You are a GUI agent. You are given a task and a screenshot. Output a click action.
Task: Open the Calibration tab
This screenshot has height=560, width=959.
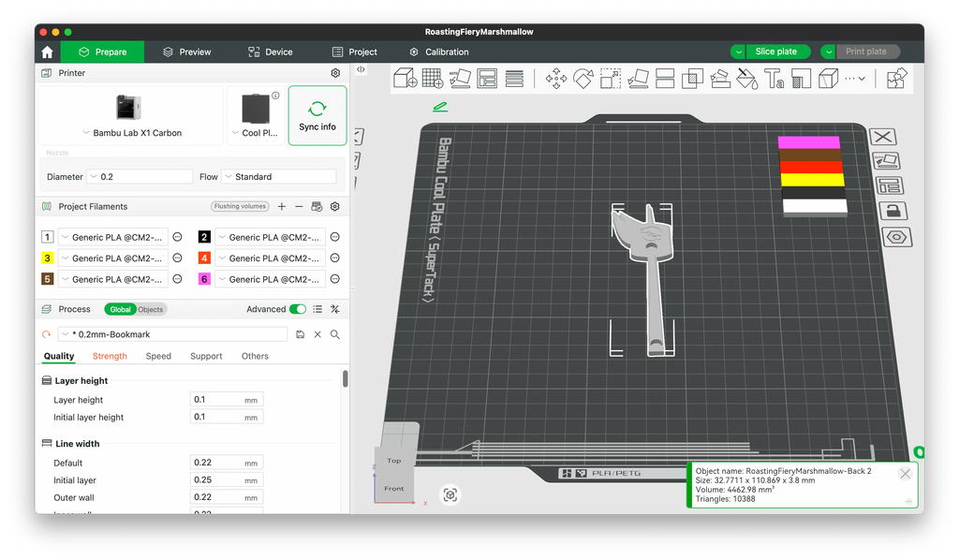click(x=439, y=52)
